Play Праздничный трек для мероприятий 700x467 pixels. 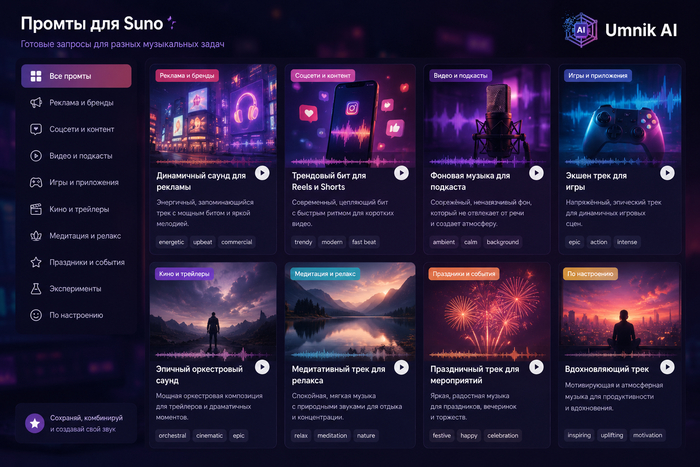pyautogui.click(x=536, y=367)
